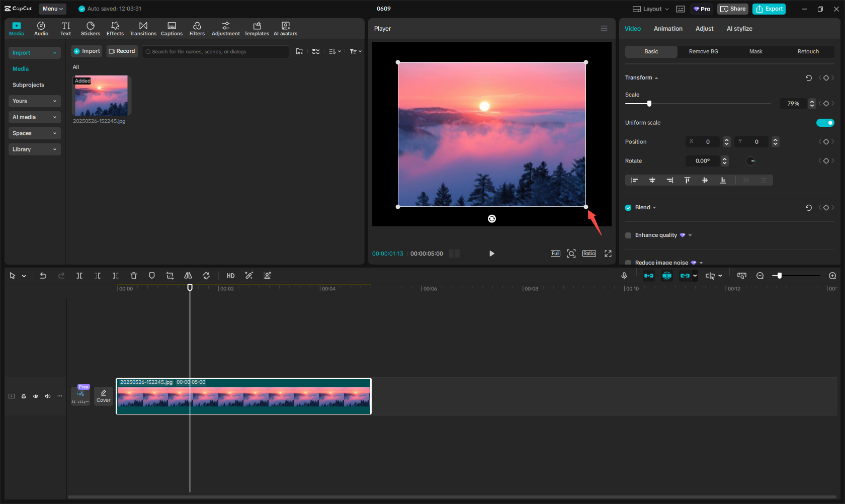
Task: Click the voiceover microphone icon above the timeline
Action: (x=624, y=275)
